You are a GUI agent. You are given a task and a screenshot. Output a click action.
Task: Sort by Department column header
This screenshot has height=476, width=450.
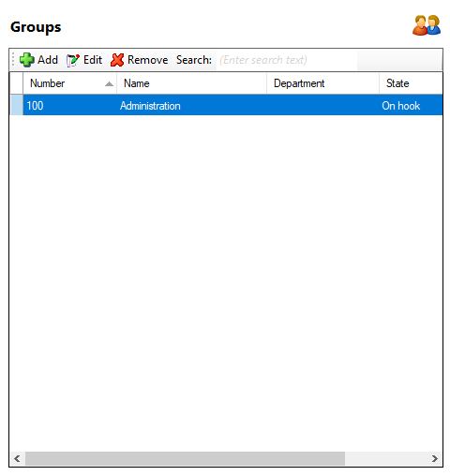point(322,83)
